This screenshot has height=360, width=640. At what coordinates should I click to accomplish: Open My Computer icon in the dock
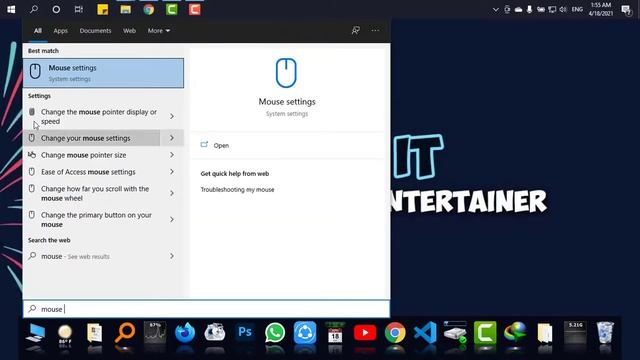pyautogui.click(x=35, y=333)
